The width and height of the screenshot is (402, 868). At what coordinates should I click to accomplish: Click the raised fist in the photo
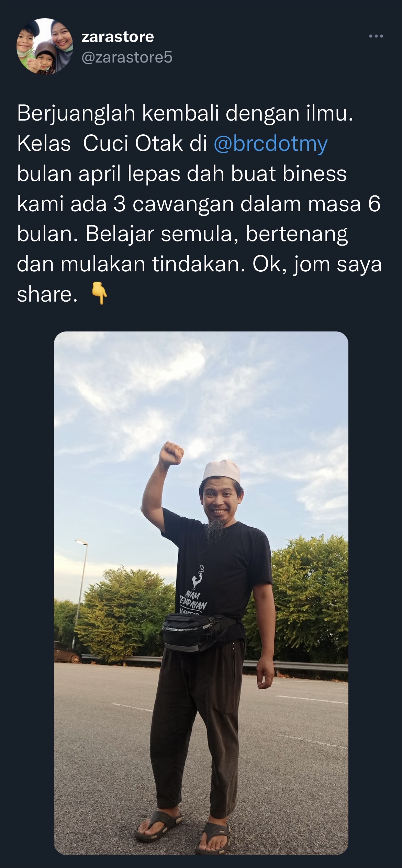point(173,453)
